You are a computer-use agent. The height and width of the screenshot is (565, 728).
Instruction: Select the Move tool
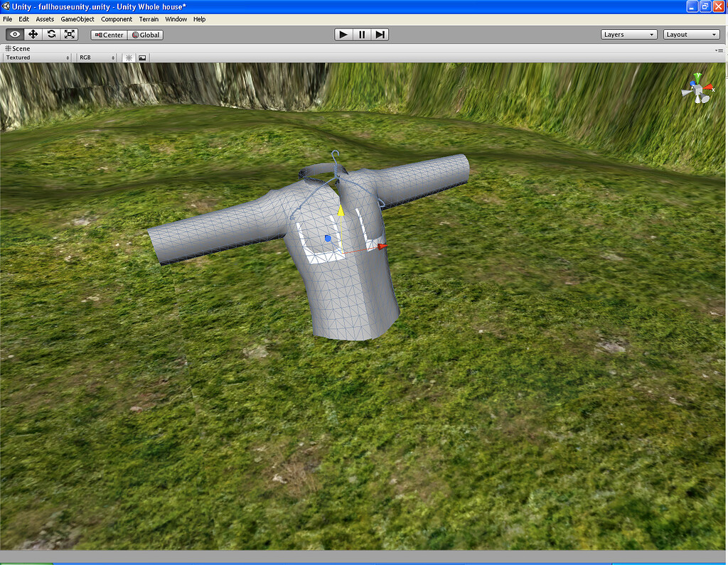(x=33, y=34)
